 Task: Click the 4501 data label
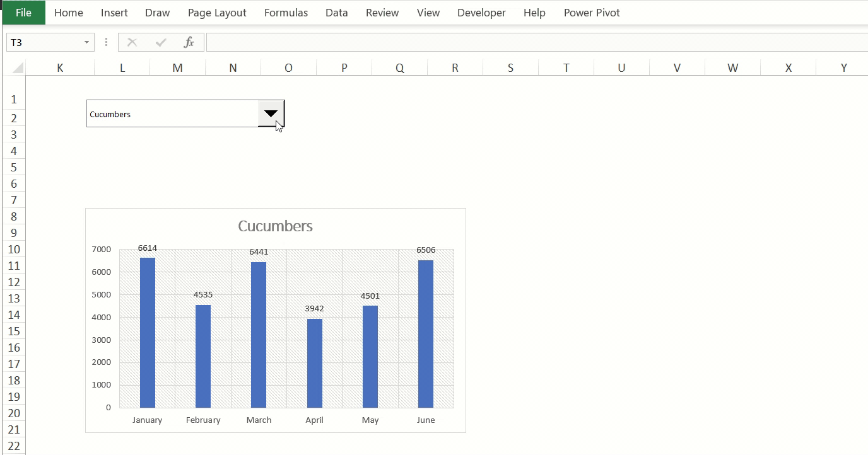point(370,296)
